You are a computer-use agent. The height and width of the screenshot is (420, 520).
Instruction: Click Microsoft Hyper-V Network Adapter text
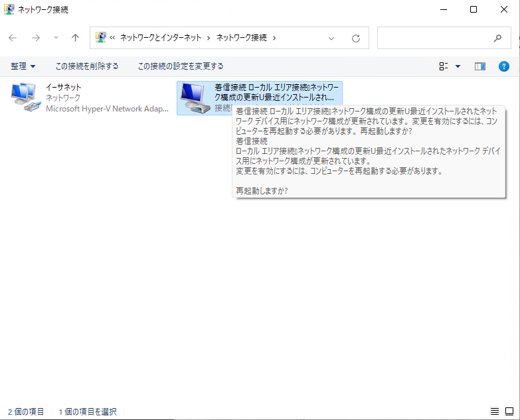tap(107, 109)
